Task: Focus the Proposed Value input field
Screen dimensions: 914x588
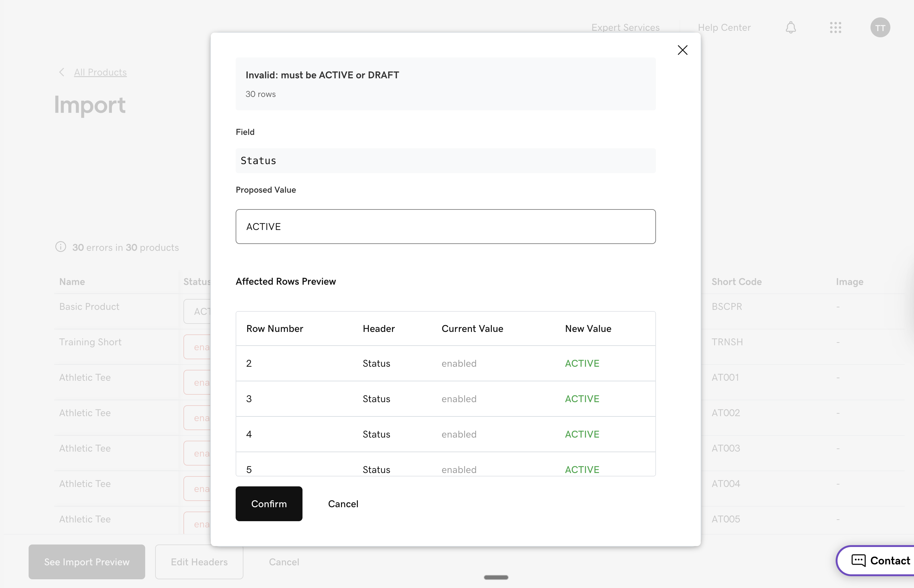Action: (x=445, y=227)
